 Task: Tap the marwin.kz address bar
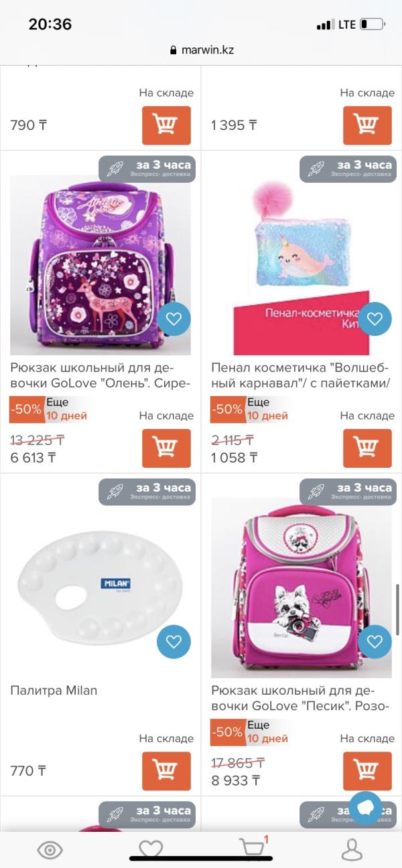[201, 50]
